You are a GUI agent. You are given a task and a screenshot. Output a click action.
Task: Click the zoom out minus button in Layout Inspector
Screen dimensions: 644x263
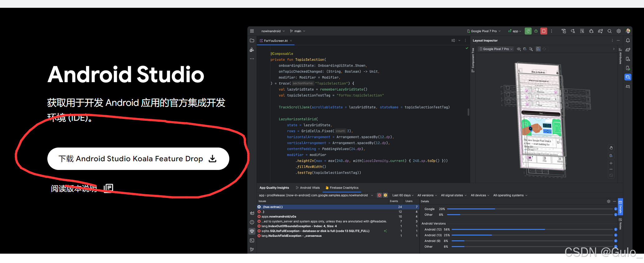click(x=611, y=169)
